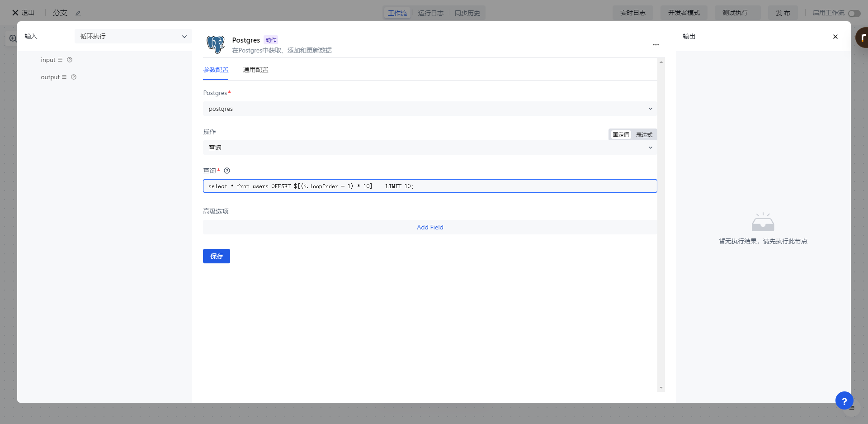
Task: Expand the postgres credential dropdown
Action: 429,109
